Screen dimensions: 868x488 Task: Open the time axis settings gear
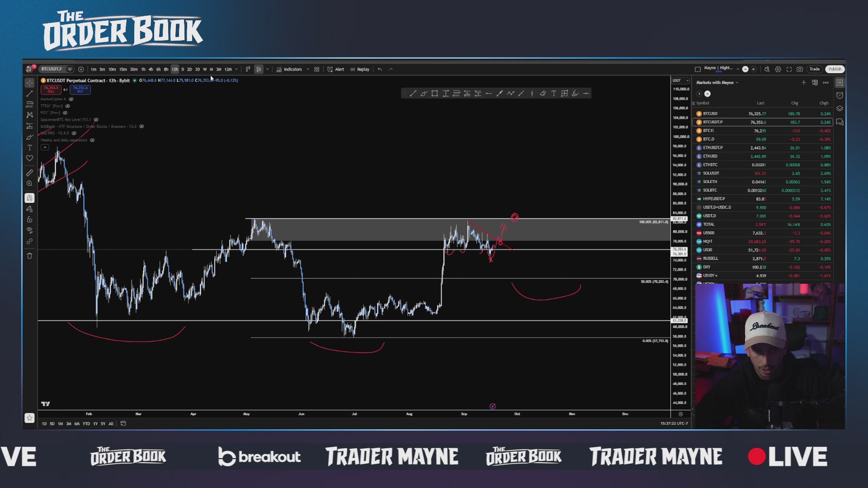680,414
